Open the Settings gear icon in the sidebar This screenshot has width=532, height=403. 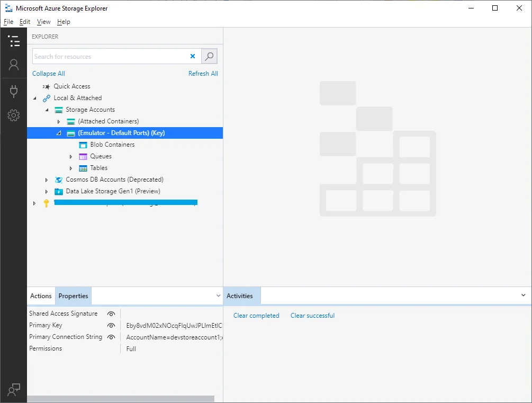coord(14,115)
